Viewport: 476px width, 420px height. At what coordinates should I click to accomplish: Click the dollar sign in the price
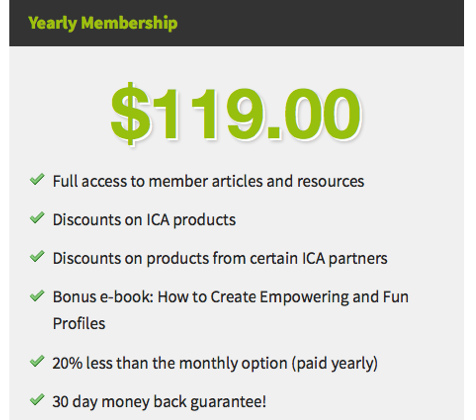click(x=130, y=114)
